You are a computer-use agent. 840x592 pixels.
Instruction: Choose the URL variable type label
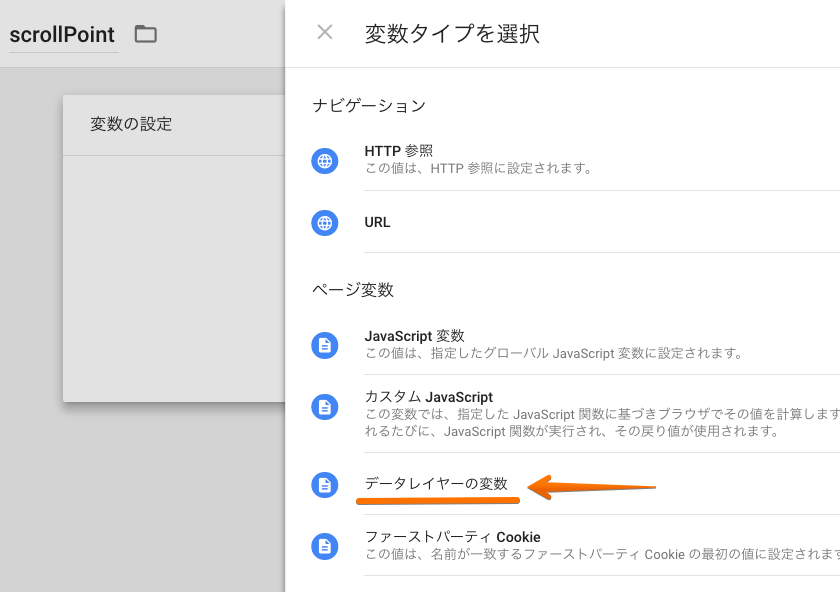[x=377, y=222]
